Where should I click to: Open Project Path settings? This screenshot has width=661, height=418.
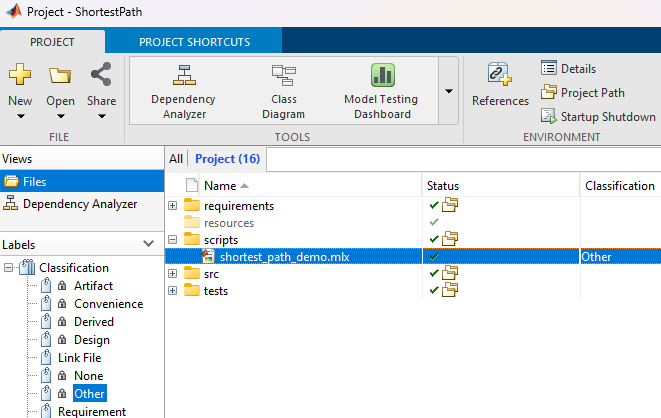[584, 93]
